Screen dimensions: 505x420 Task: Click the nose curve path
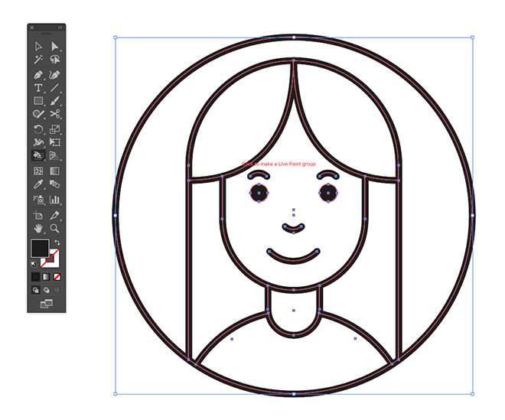click(293, 228)
